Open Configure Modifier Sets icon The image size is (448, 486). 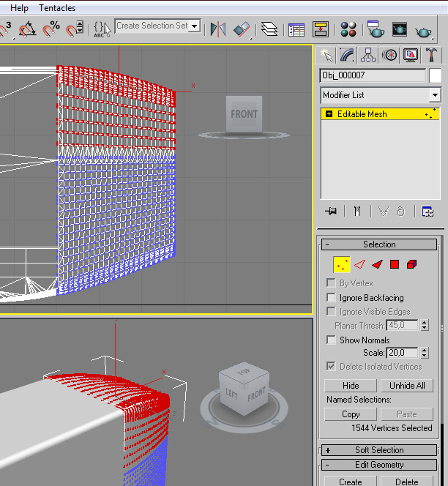point(428,212)
